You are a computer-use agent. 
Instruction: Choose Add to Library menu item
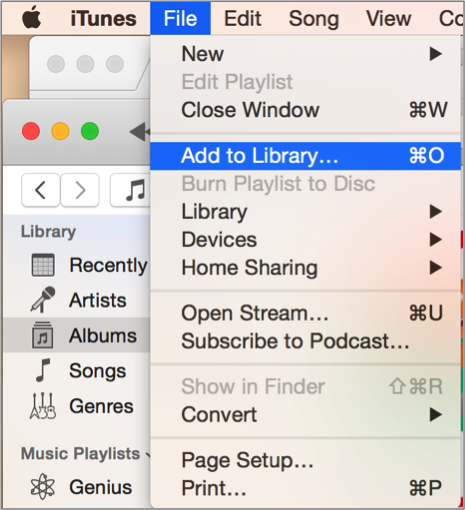pyautogui.click(x=305, y=156)
